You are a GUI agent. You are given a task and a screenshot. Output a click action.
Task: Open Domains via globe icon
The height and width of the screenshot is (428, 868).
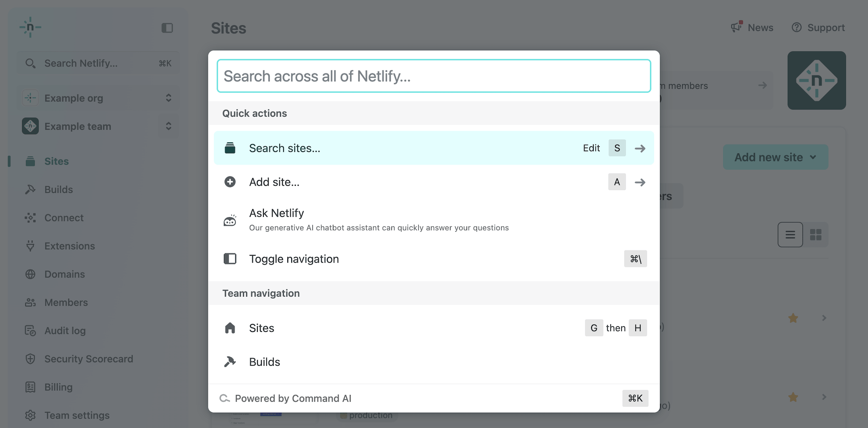coord(30,274)
